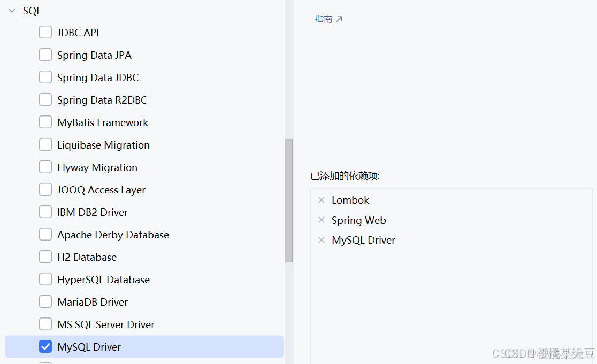Check the MyBatis Framework box
Image resolution: width=597 pixels, height=364 pixels.
45,122
